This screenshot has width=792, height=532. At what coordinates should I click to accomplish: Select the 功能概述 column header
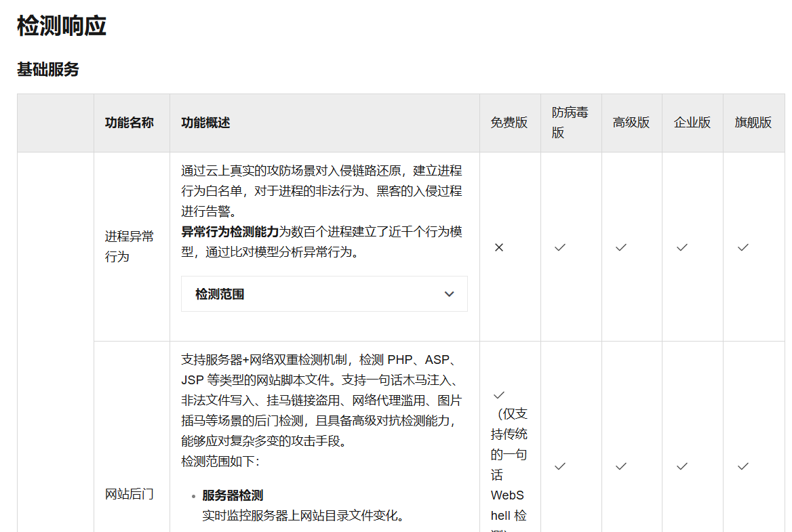pos(206,123)
